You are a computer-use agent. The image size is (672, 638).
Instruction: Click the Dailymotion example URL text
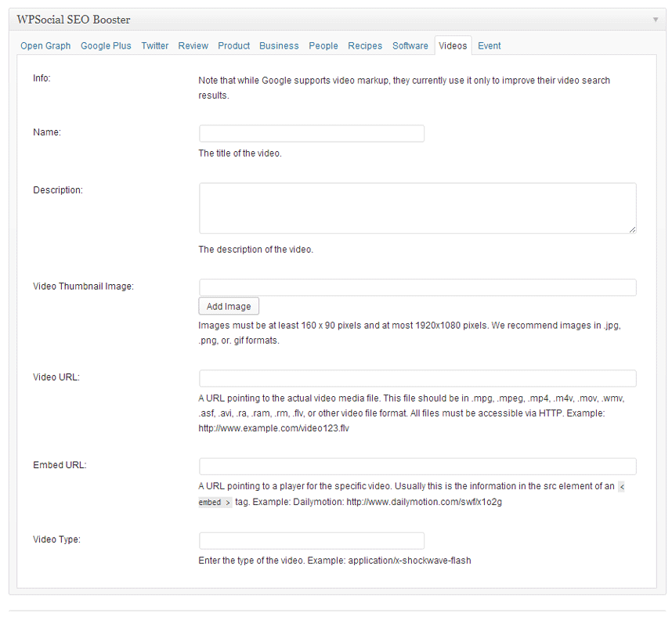click(424, 502)
